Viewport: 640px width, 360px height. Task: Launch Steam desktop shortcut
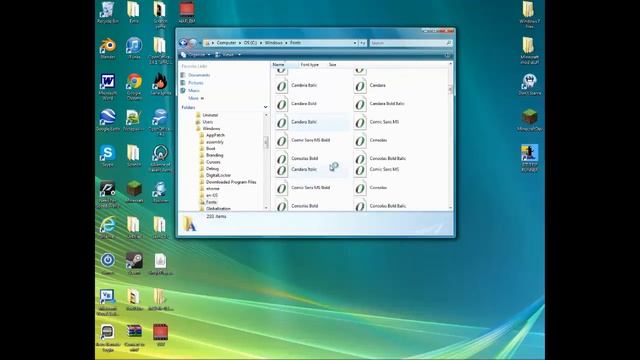coord(134,264)
